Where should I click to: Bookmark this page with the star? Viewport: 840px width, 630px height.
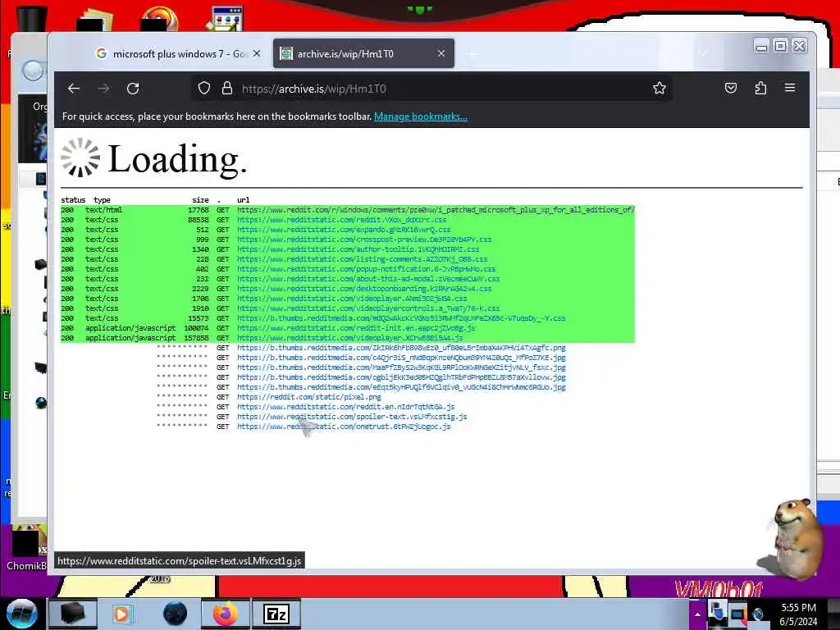click(660, 89)
